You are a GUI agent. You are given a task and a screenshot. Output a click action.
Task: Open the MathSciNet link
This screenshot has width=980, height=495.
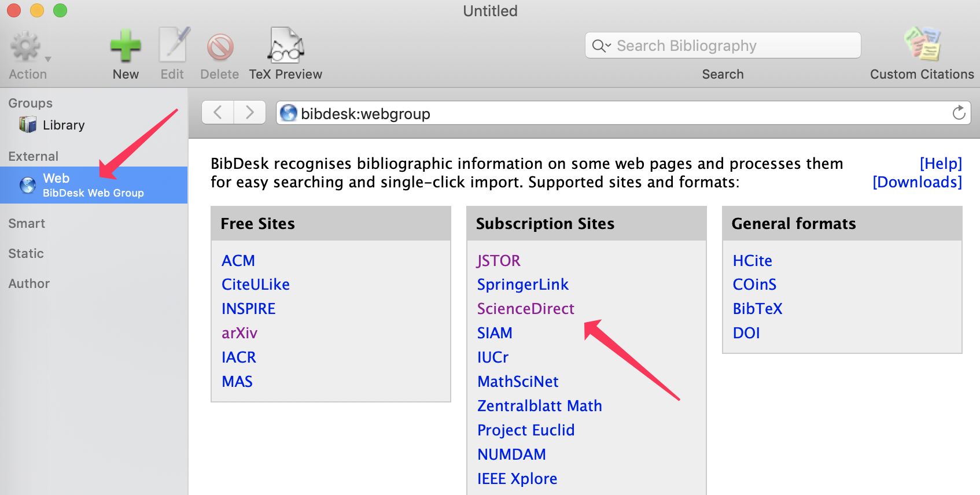tap(518, 382)
